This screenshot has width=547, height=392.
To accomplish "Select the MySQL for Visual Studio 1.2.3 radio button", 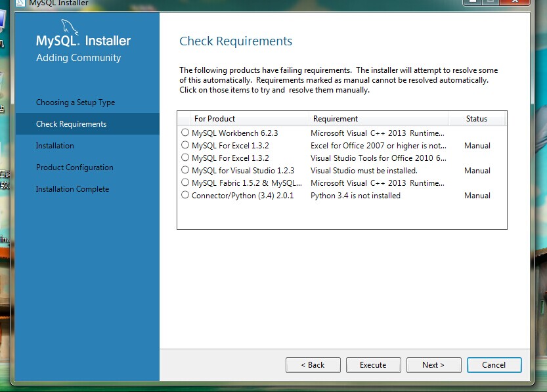I will pyautogui.click(x=185, y=170).
